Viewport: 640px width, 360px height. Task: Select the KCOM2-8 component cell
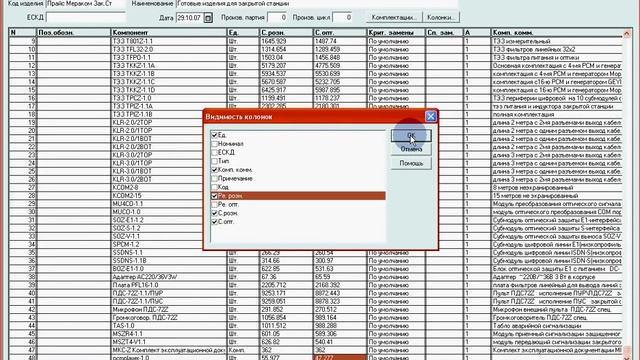coord(157,188)
